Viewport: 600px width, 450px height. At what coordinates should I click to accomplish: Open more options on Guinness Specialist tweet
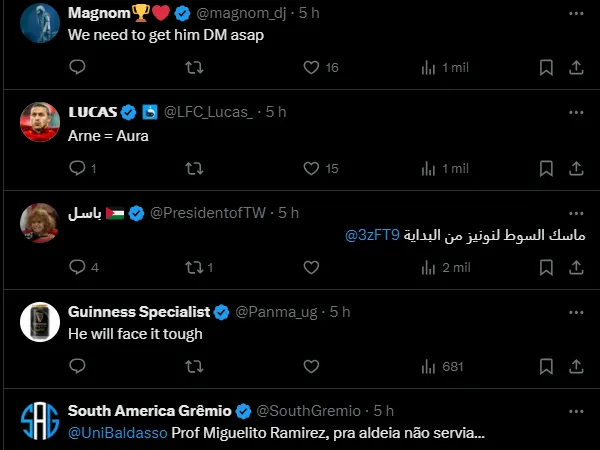pos(576,312)
